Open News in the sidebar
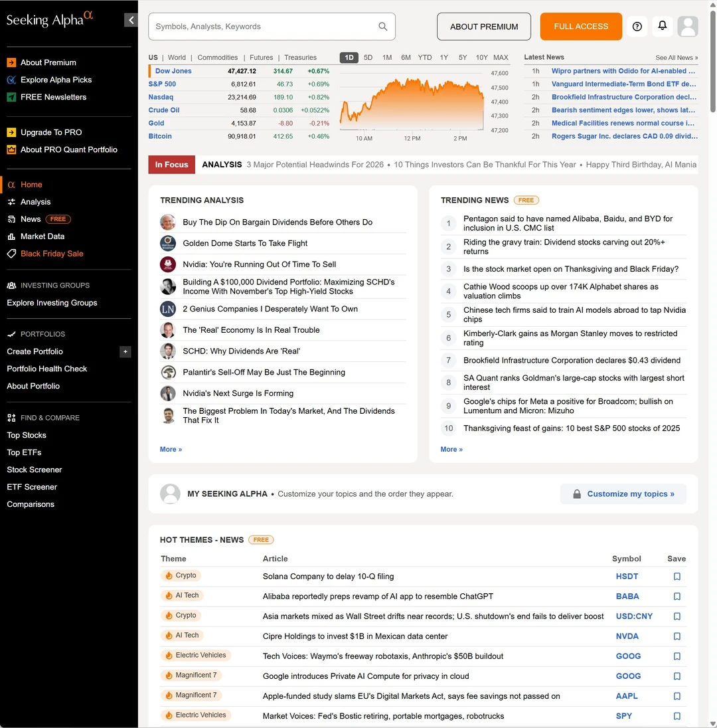The height and width of the screenshot is (728, 717). (31, 219)
